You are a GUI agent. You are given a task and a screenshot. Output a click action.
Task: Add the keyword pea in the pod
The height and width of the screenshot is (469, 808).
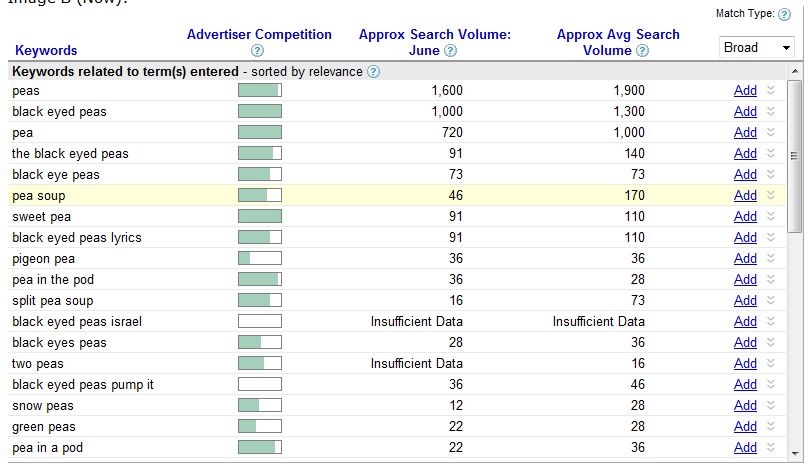point(745,279)
